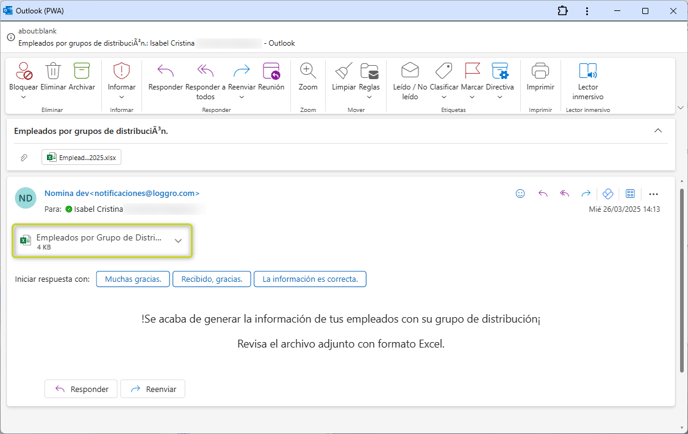The width and height of the screenshot is (688, 434).
Task: Open the title bar vertical dots menu
Action: 587,11
